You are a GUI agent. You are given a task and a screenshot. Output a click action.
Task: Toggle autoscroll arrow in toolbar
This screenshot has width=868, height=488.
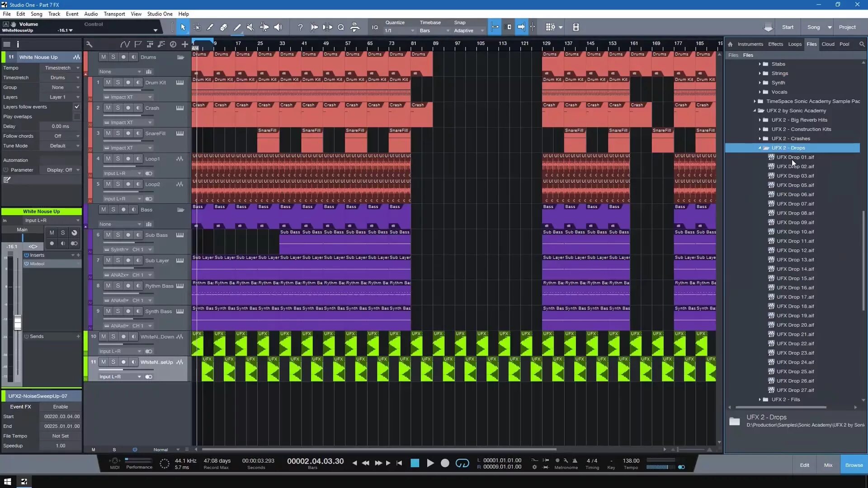pyautogui.click(x=521, y=27)
